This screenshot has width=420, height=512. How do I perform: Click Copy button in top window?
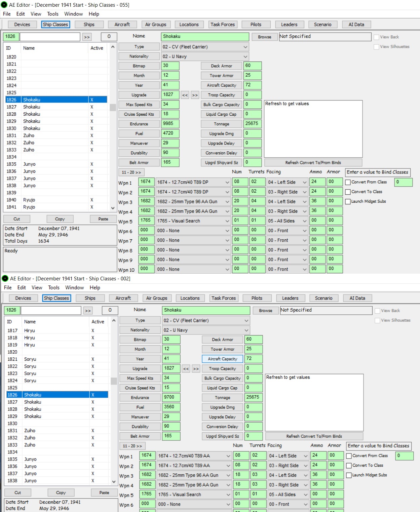pyautogui.click(x=60, y=219)
